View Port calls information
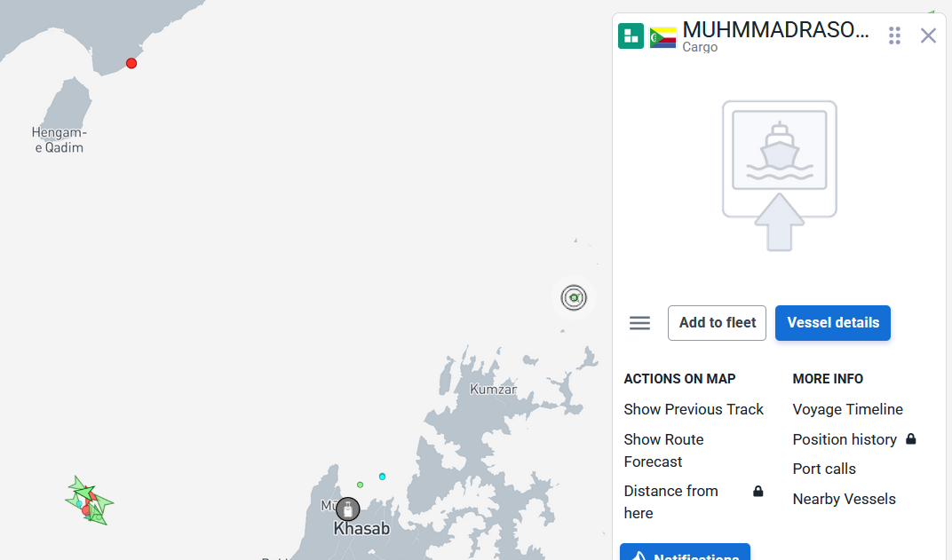952x560 pixels. 824,469
